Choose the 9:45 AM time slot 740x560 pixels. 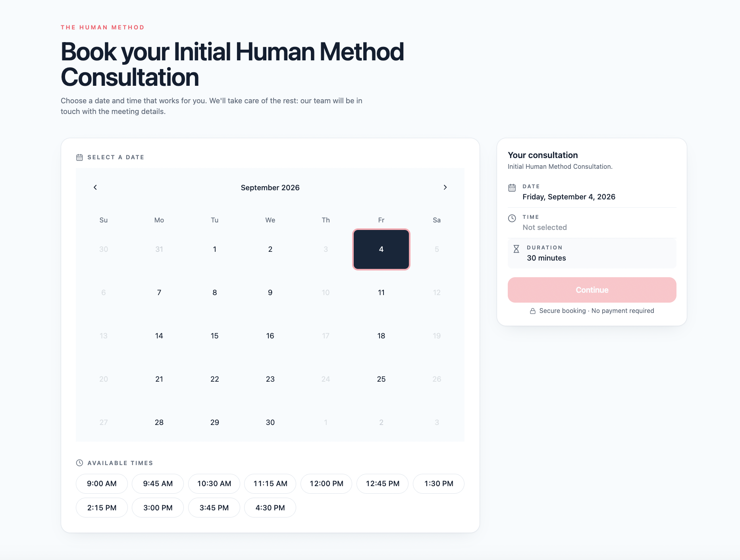click(158, 484)
